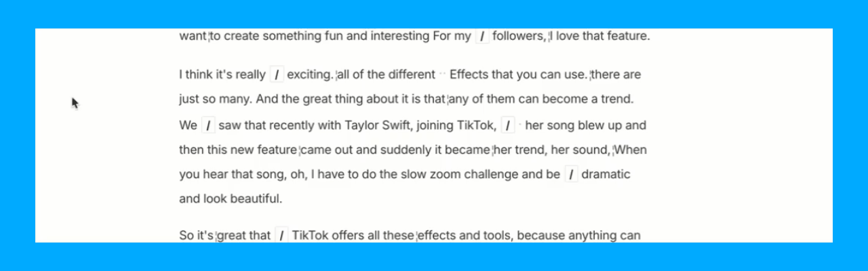
Task: Click the slash marker before "exciting"
Action: click(x=277, y=75)
